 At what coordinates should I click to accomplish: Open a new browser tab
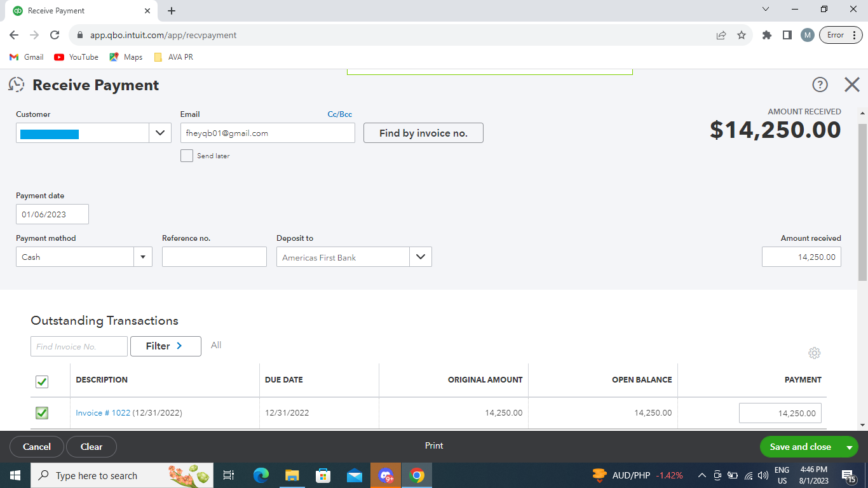tap(172, 11)
